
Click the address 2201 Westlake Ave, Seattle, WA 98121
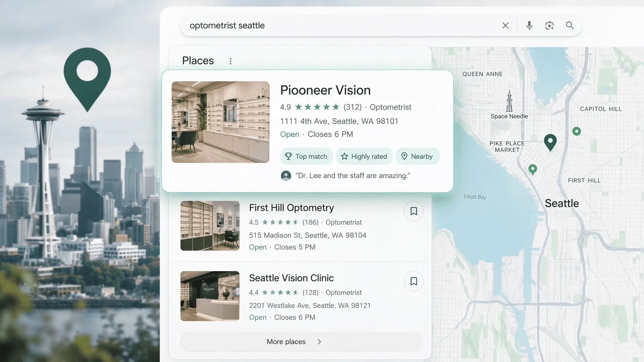310,305
